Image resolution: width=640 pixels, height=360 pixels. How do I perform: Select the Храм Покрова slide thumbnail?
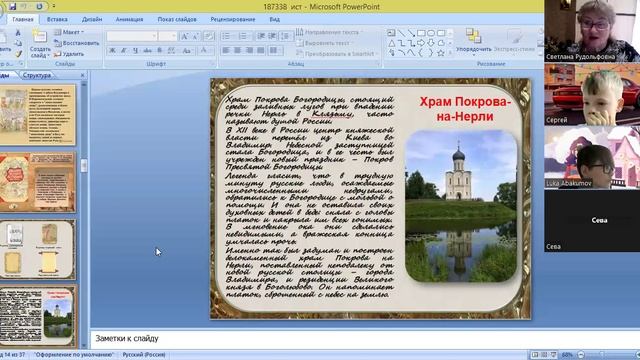coord(38,317)
